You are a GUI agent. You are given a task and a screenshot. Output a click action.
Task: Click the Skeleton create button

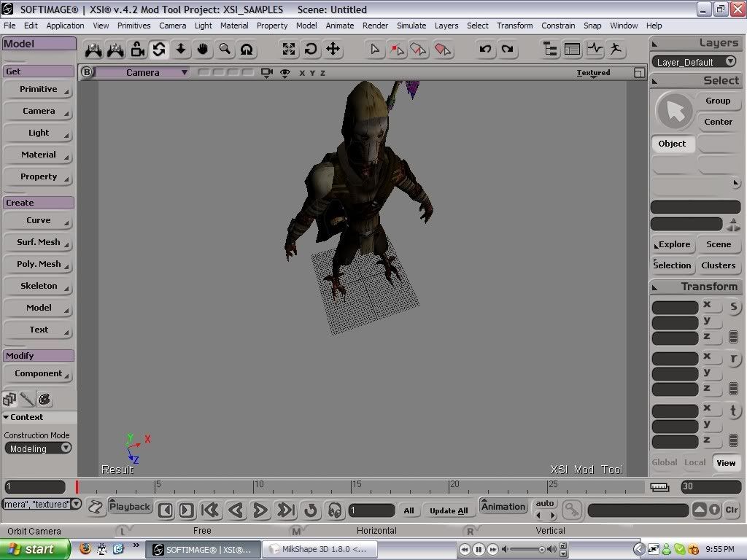tap(38, 286)
